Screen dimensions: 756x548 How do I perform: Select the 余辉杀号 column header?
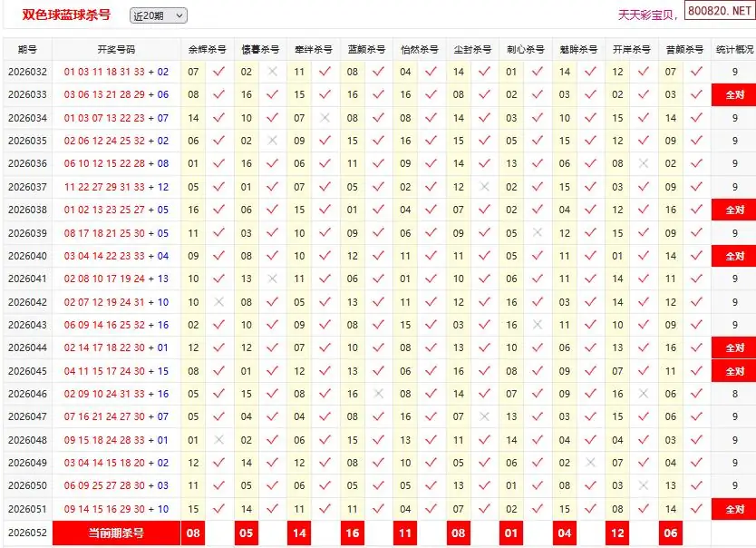[208, 49]
